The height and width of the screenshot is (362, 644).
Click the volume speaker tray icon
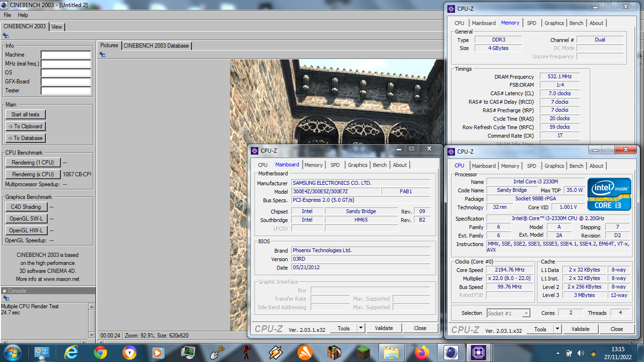pos(580,353)
